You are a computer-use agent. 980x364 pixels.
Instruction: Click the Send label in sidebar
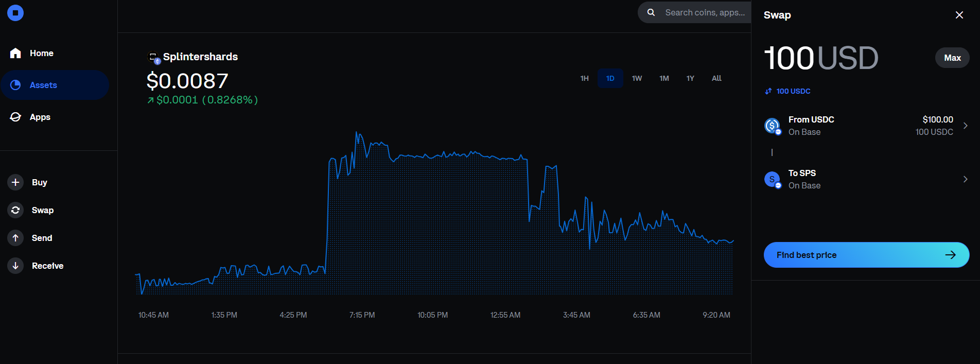pyautogui.click(x=42, y=238)
